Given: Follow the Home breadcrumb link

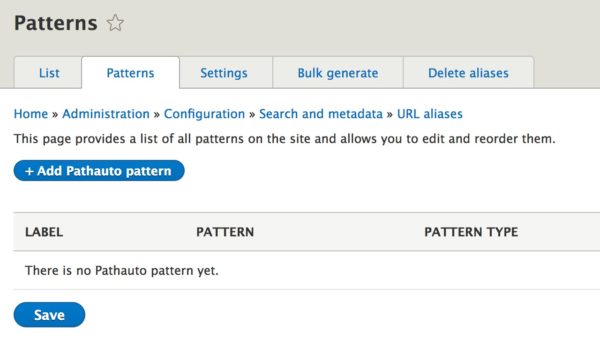Looking at the screenshot, I should click(31, 114).
